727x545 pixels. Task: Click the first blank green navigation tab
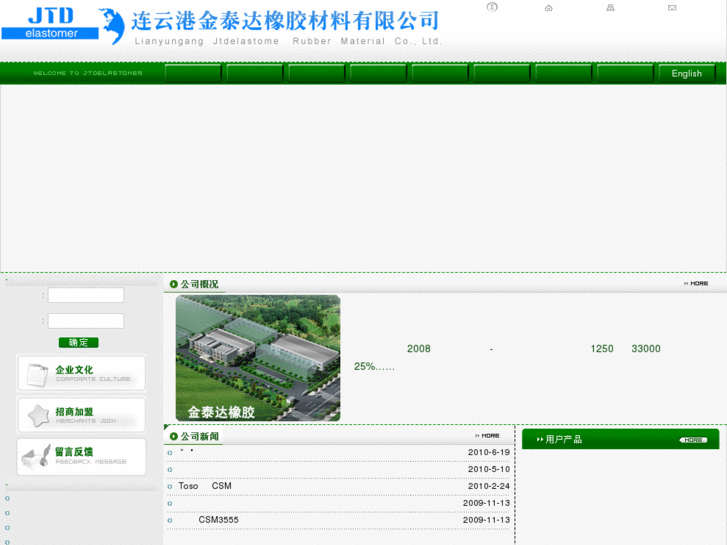[193, 73]
